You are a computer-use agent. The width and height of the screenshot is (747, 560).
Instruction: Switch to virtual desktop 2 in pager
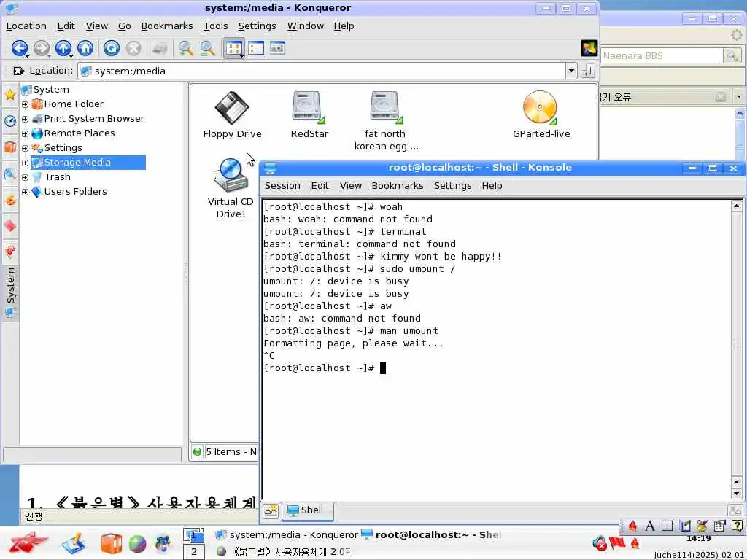[x=194, y=552]
